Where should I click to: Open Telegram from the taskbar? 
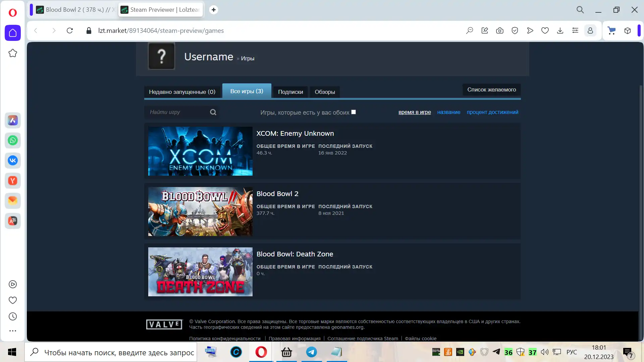tap(312, 352)
